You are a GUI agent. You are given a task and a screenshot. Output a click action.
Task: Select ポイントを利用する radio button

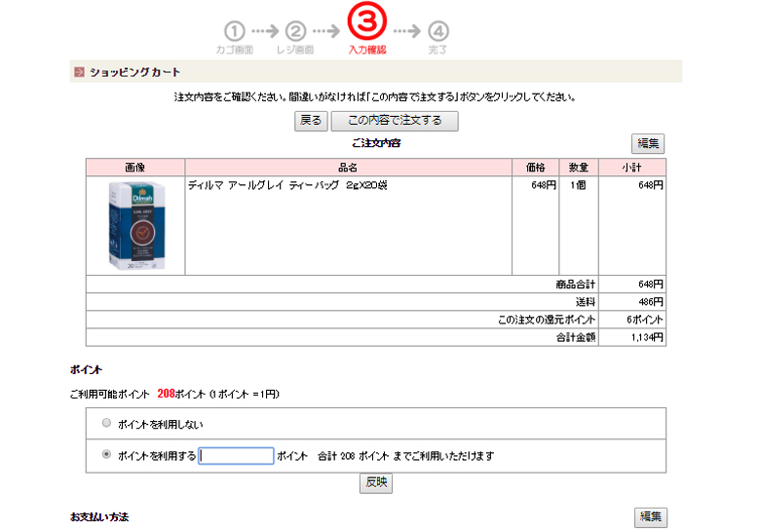coord(106,454)
